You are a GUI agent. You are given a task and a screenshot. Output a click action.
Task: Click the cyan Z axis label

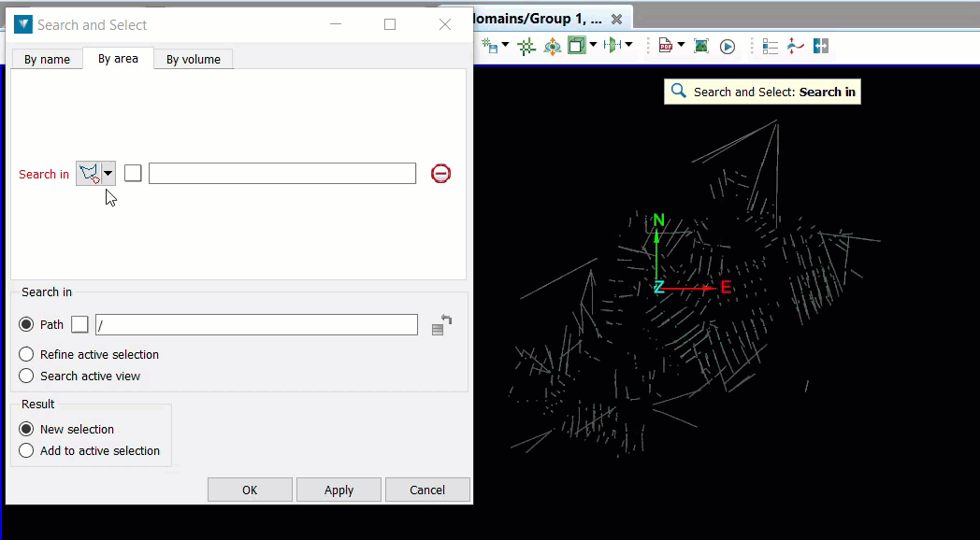pos(658,288)
